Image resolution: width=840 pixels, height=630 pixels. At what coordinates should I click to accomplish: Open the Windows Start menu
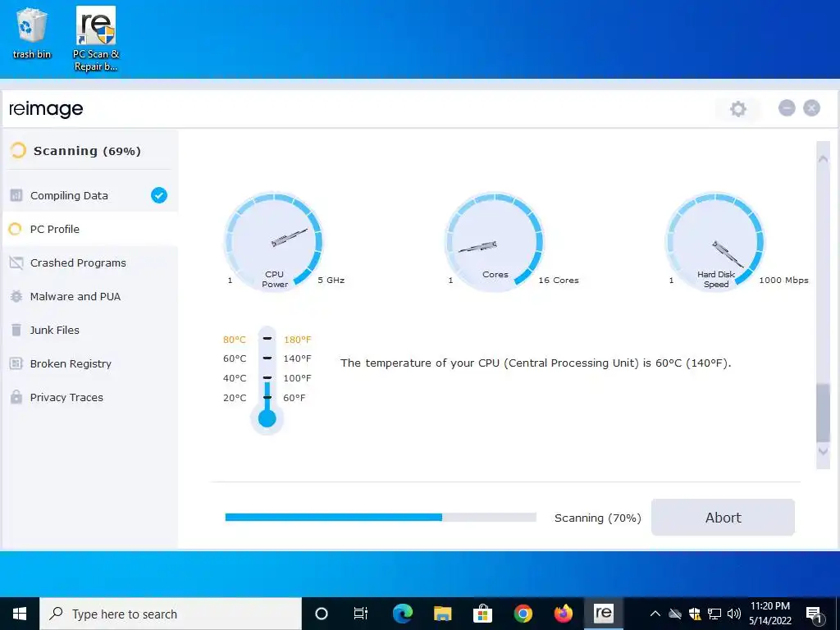[x=20, y=614]
